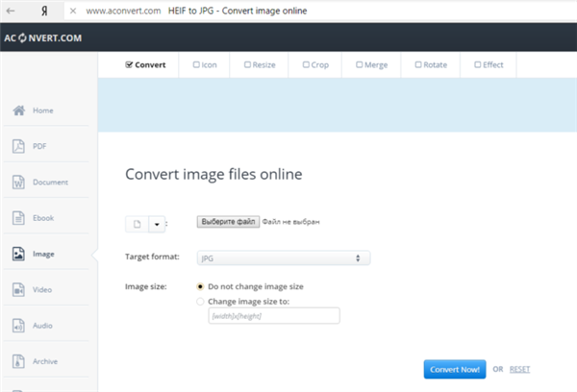
Task: Click the PDF file icon in sidebar
Action: 18,146
